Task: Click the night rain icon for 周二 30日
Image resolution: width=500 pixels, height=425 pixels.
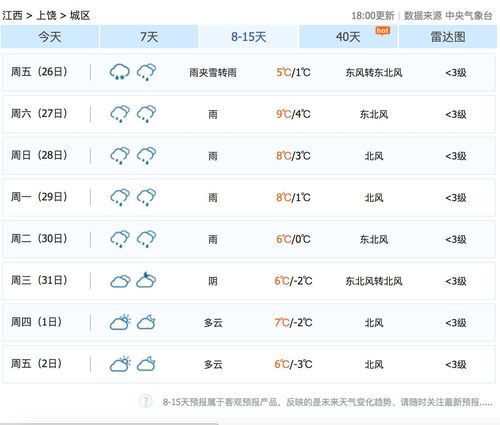Action: (146, 239)
